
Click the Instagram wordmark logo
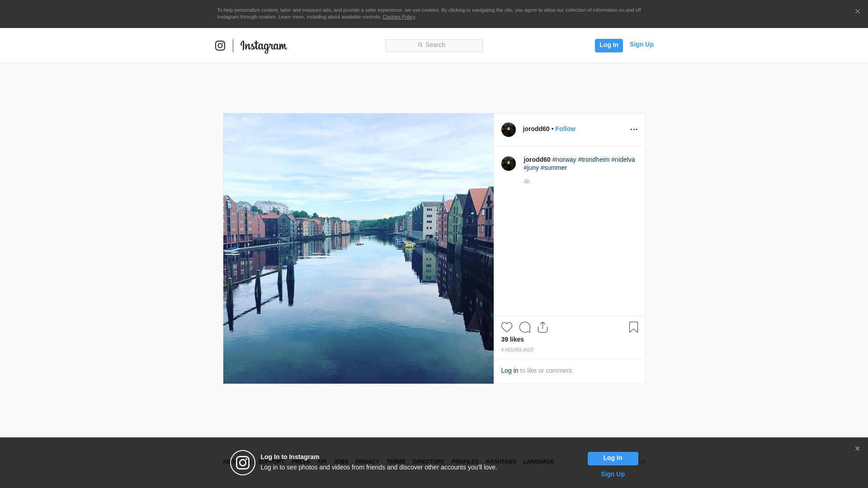pos(264,46)
